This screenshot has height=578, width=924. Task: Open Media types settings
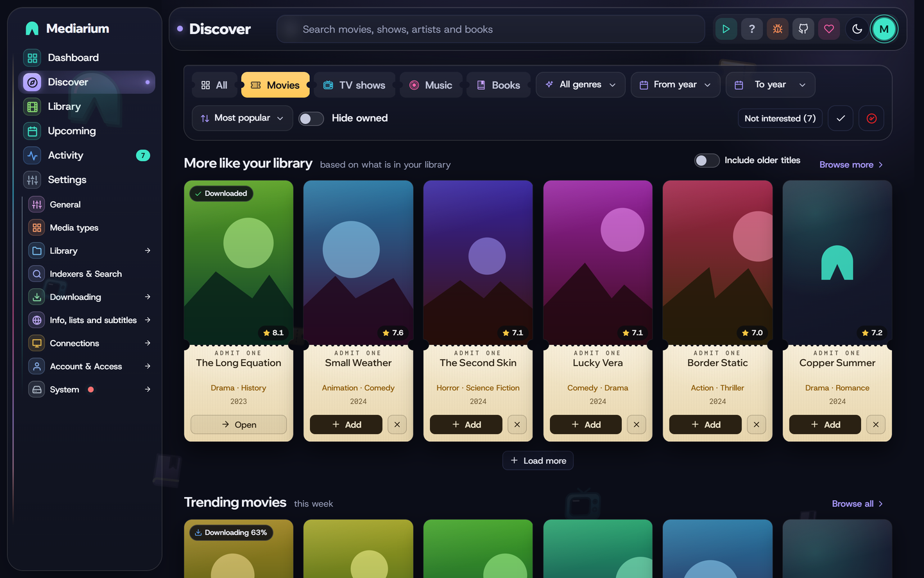(x=90, y=228)
